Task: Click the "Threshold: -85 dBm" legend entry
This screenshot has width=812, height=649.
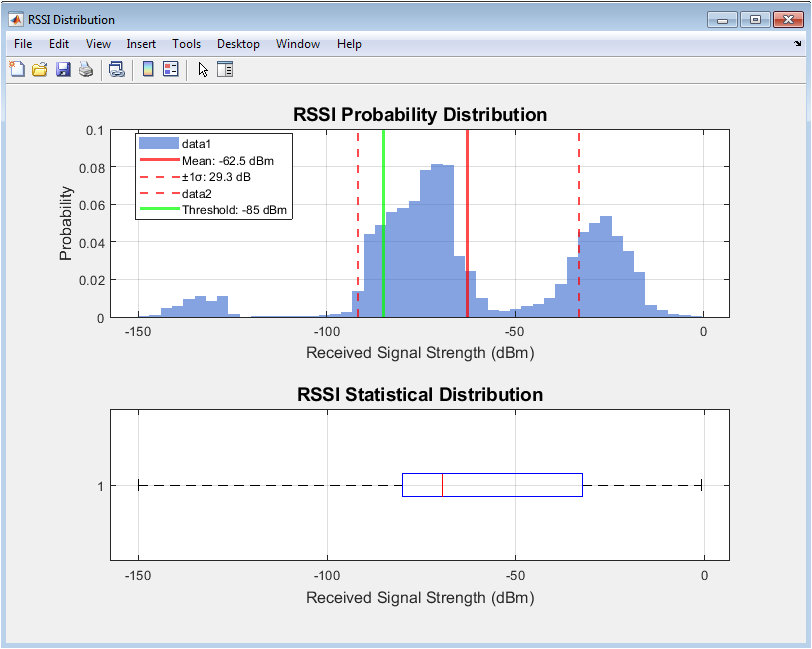Action: coord(235,210)
